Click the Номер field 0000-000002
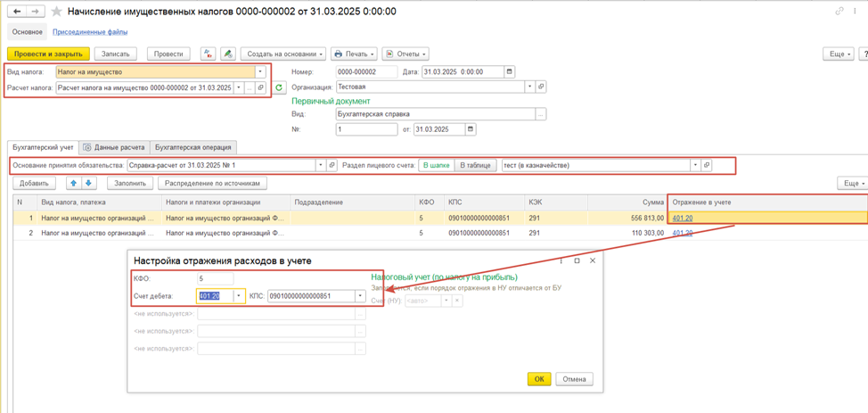Screen dimensions: 868x413 click(366, 72)
